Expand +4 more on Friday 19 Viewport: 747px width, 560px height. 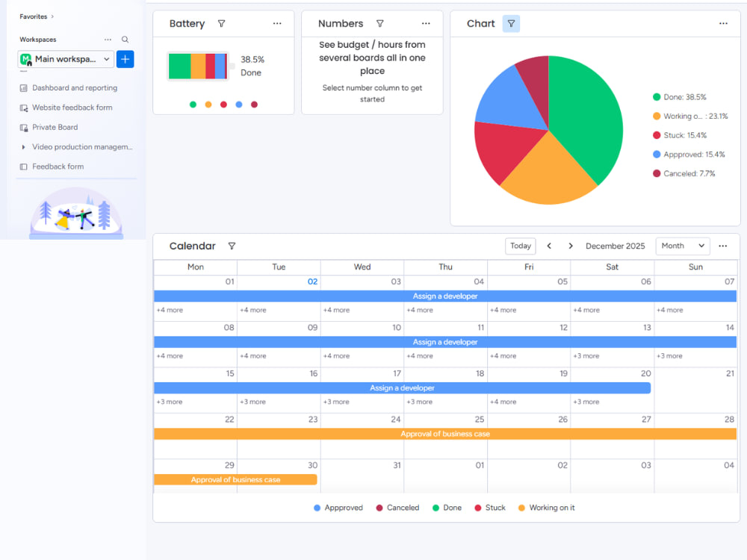pos(503,402)
